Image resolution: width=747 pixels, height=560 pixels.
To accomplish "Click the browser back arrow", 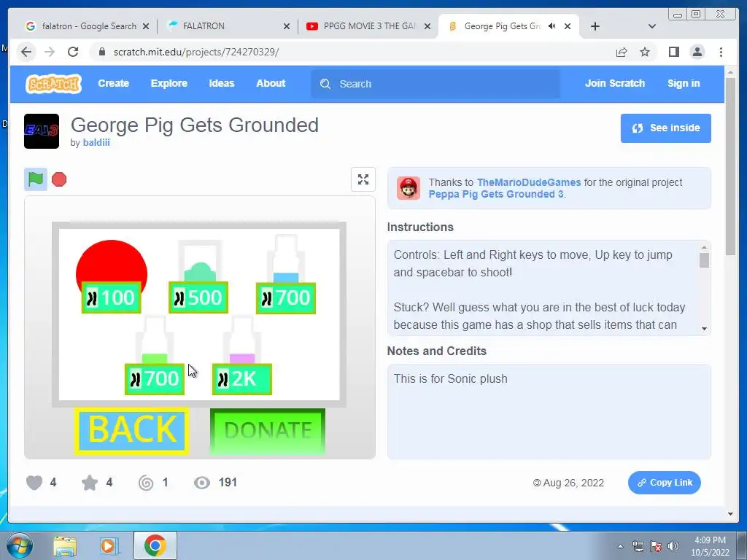I will (x=26, y=52).
